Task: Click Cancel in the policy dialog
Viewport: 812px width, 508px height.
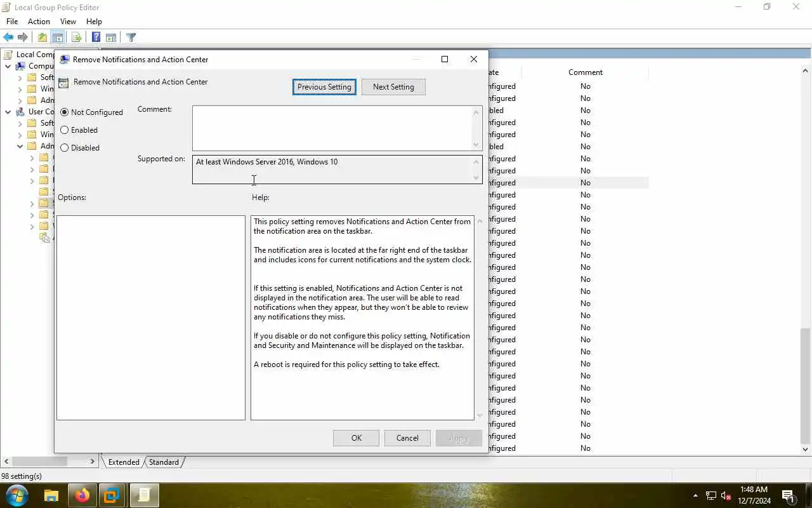Action: (x=407, y=438)
